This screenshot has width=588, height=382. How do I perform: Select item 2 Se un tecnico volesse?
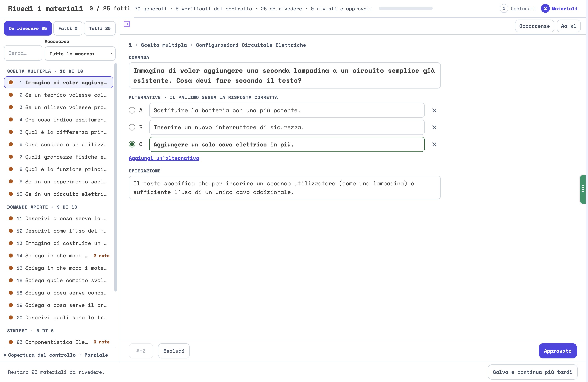(59, 95)
